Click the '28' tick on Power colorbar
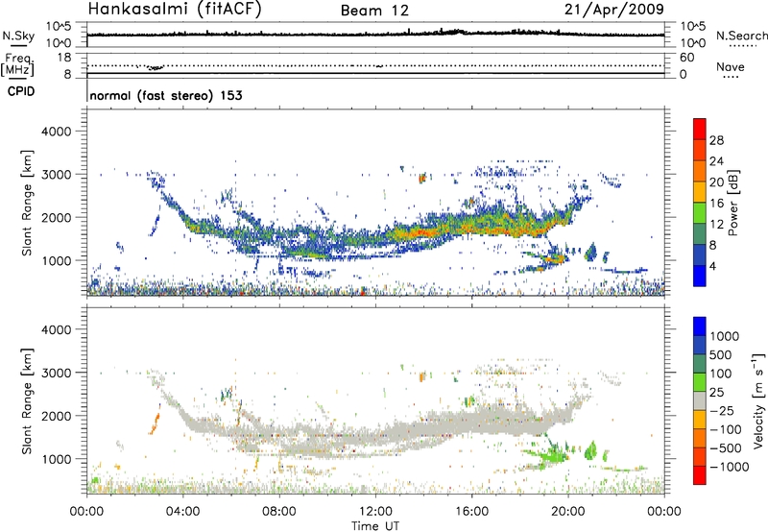 pyautogui.click(x=716, y=140)
